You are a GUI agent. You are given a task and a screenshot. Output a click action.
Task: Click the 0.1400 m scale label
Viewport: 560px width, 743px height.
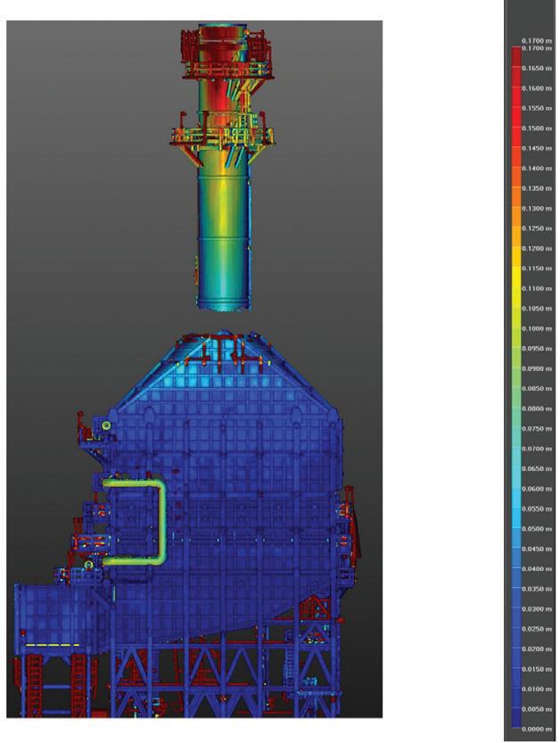[537, 169]
